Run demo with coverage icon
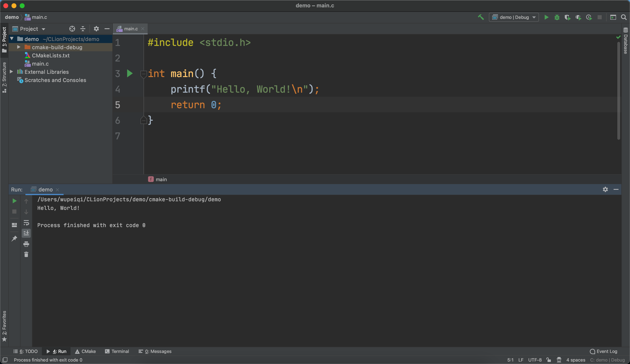 click(x=567, y=17)
